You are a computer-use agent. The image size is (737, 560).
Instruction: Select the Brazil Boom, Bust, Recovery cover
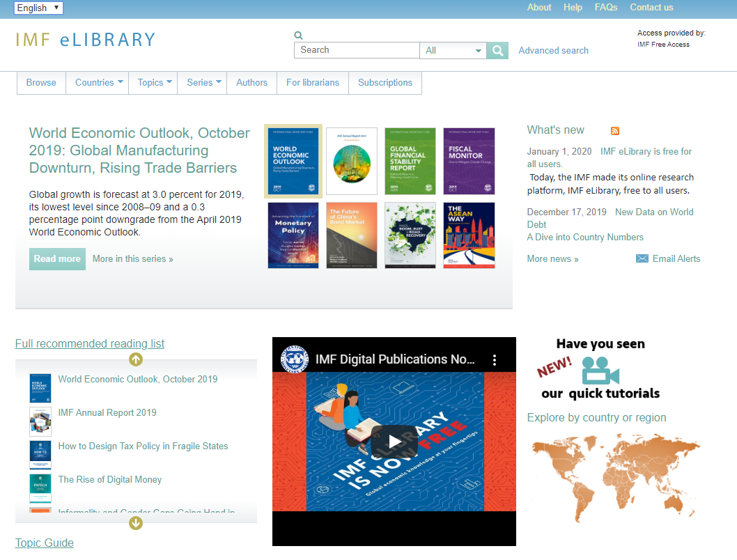coord(410,235)
